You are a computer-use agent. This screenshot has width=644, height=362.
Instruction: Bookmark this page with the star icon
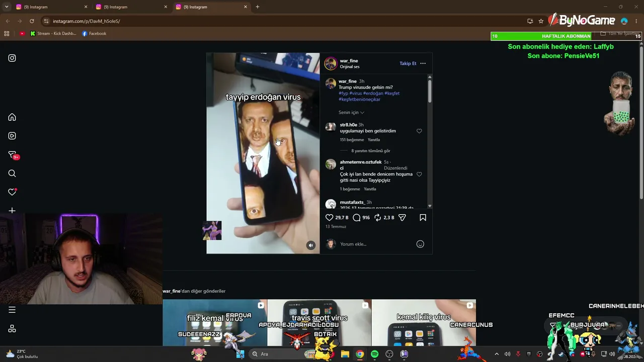(x=541, y=21)
